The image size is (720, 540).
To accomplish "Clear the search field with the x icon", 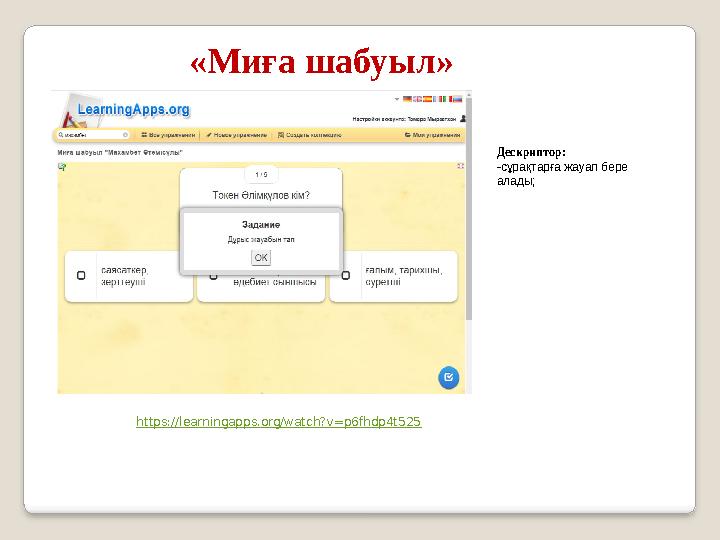I will coord(125,135).
